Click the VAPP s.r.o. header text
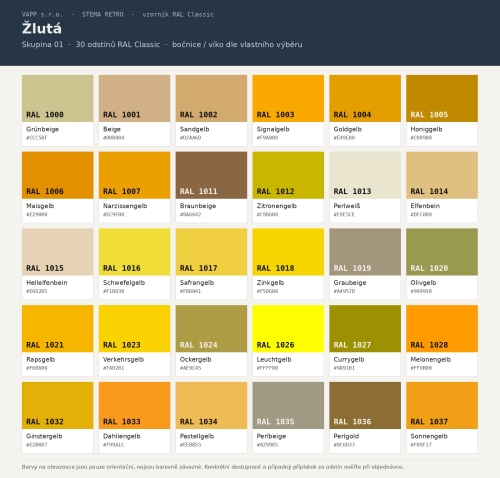 point(42,14)
